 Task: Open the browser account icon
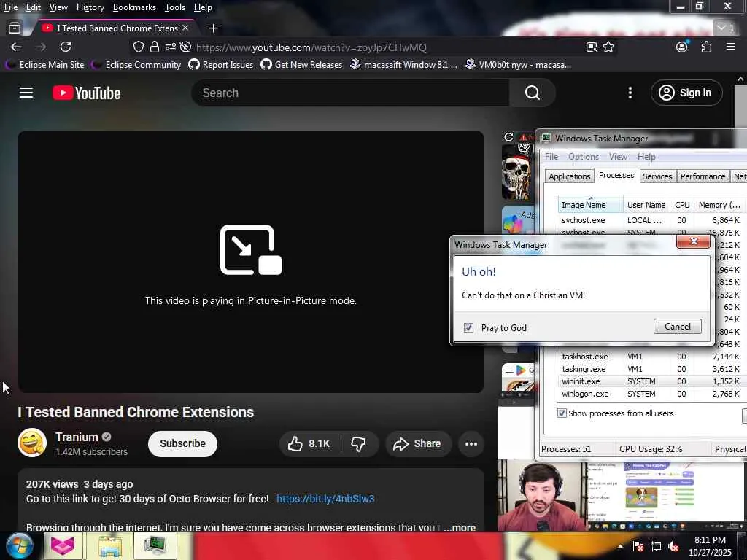682,47
